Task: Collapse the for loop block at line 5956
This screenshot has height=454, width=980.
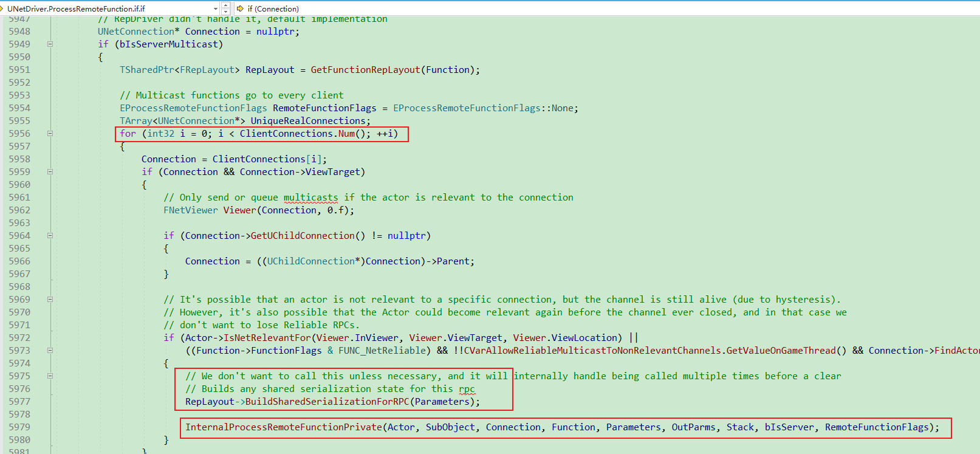Action: (x=50, y=133)
